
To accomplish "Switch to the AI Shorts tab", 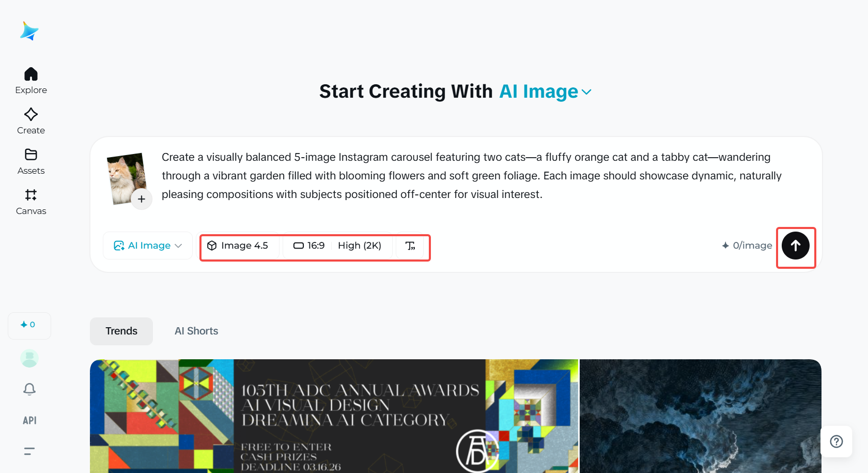I will 196,331.
